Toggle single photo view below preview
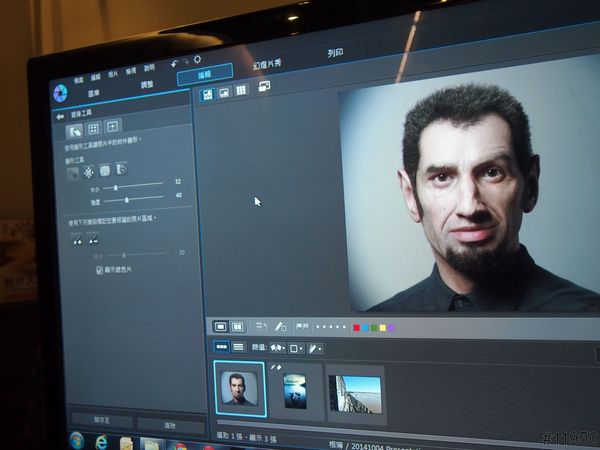This screenshot has width=600, height=450. point(221,326)
